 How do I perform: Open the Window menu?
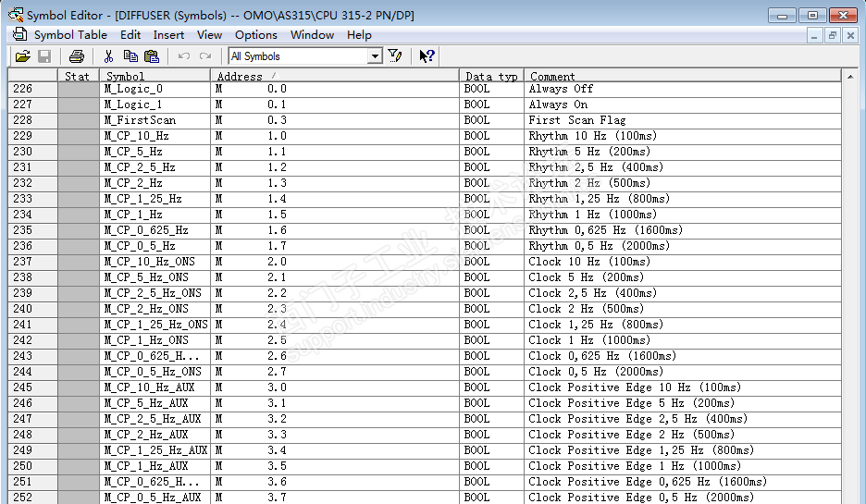pos(312,35)
